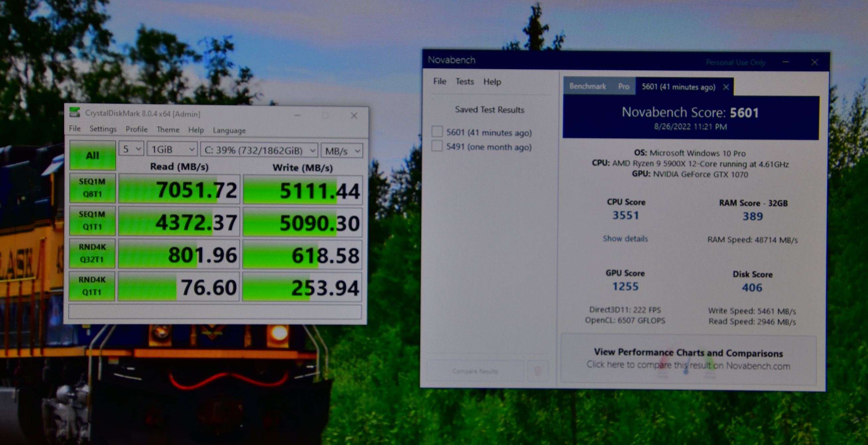Check the 5491 one month ago checkbox
Viewport: 868px width, 445px height.
pos(437,146)
